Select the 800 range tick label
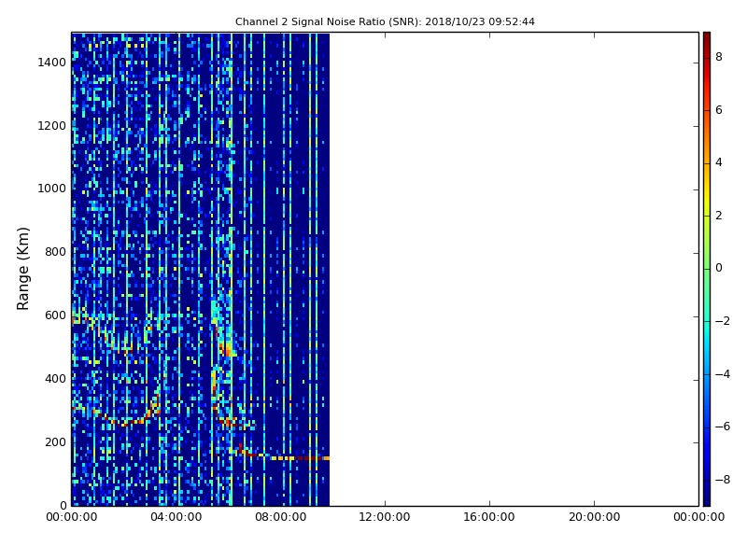The width and height of the screenshot is (747, 560). pos(55,252)
